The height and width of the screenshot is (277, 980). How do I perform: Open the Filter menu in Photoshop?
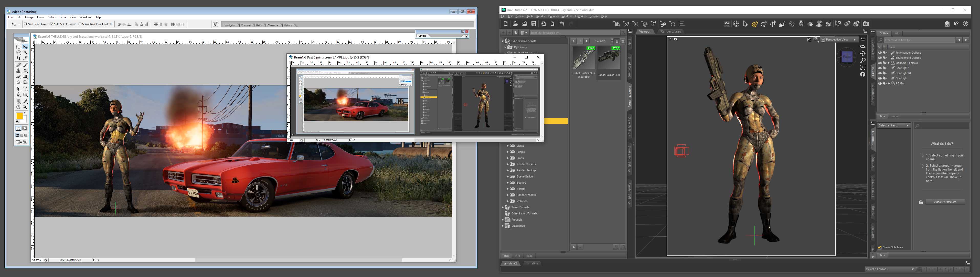[62, 17]
